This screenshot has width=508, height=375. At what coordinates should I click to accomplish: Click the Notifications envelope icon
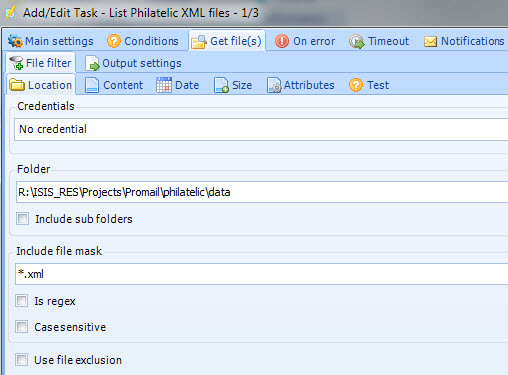tap(430, 42)
